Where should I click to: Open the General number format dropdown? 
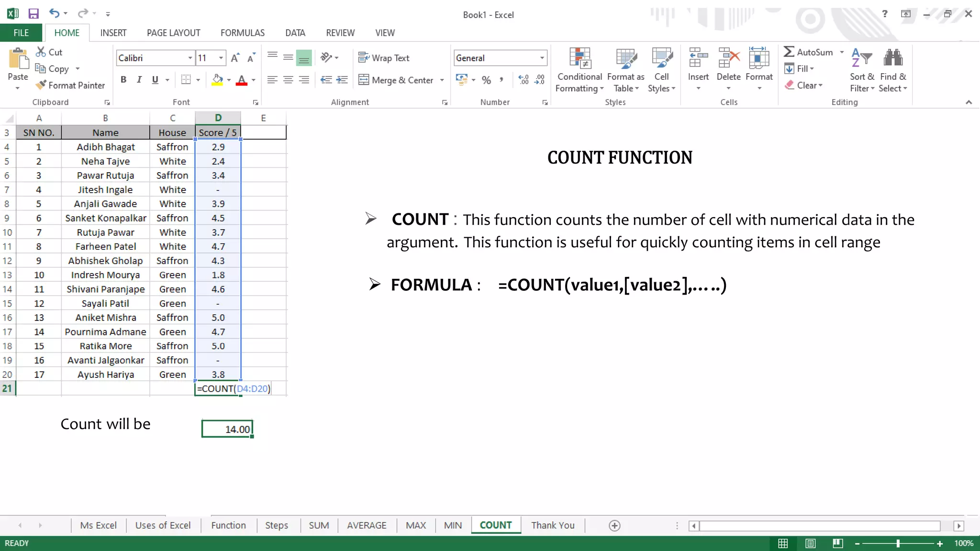coord(542,58)
